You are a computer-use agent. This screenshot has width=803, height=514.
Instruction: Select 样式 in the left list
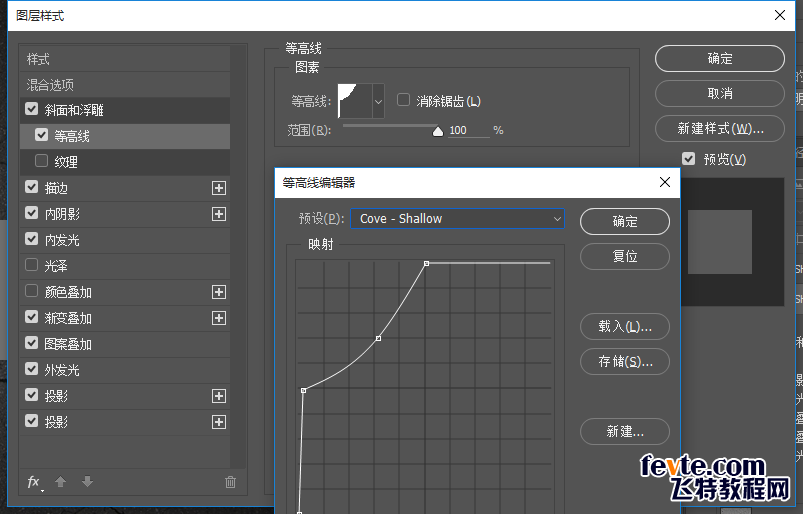pos(125,59)
